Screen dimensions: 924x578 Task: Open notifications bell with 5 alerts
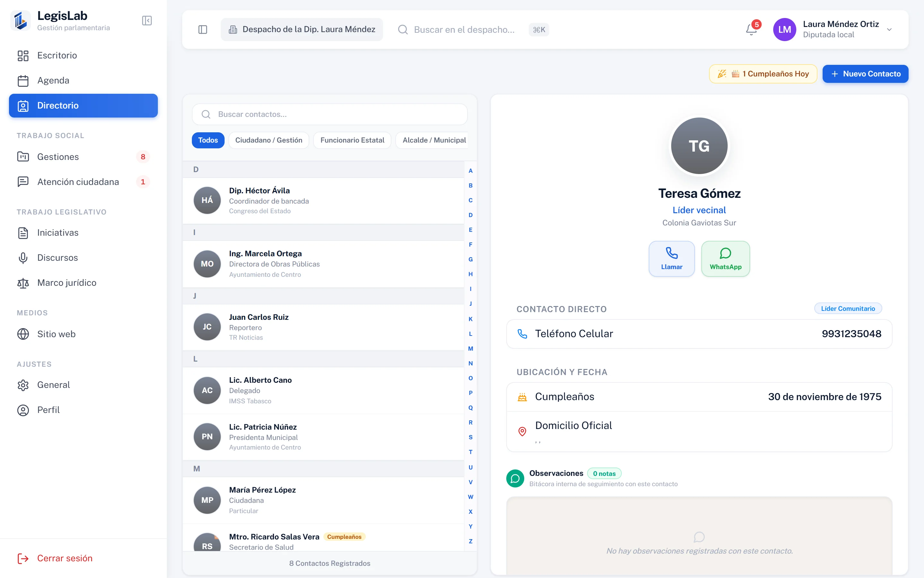pos(751,30)
